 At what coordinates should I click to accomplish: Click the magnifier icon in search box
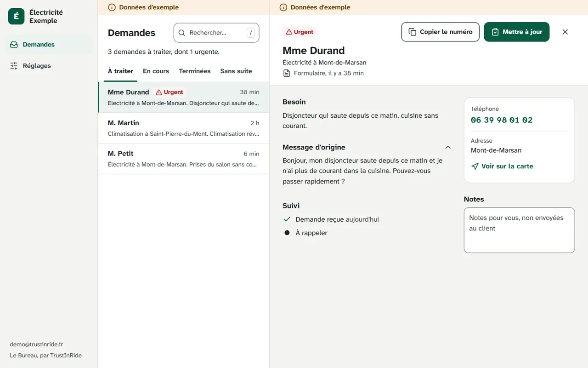[182, 33]
